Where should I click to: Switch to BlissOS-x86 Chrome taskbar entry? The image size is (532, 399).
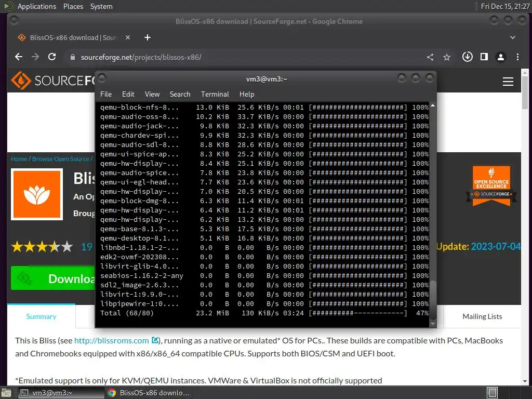(149, 393)
